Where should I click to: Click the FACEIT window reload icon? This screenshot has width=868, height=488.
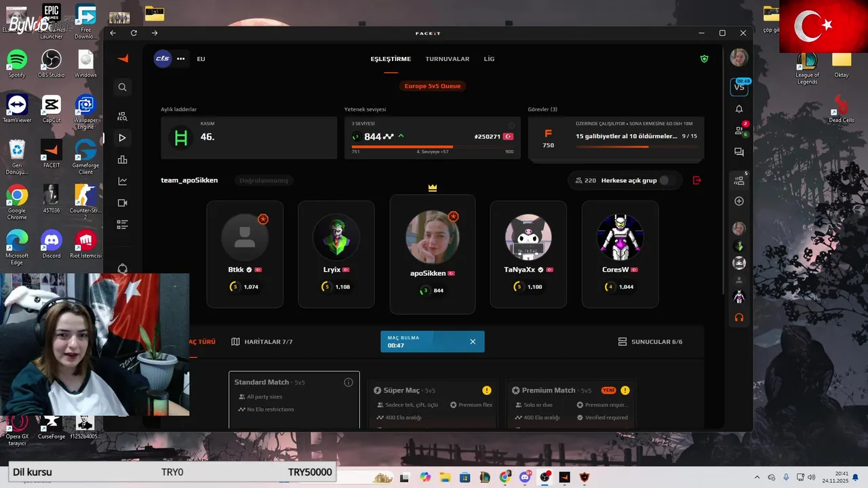[x=134, y=33]
